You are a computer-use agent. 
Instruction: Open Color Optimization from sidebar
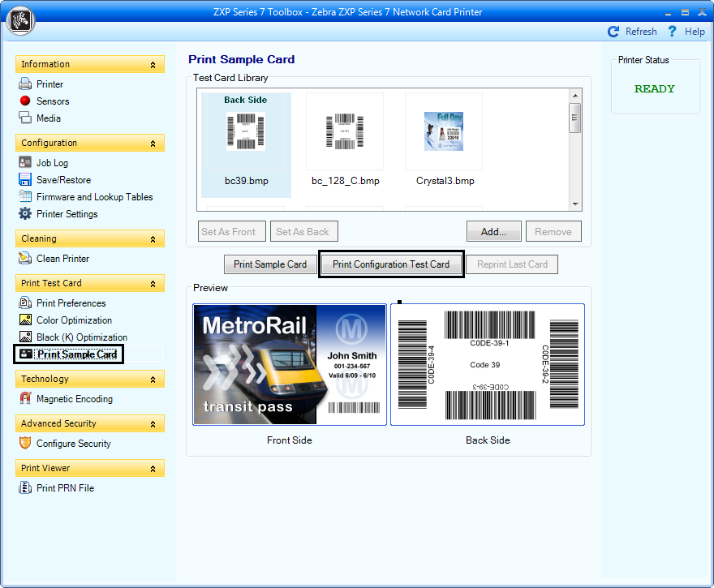point(74,320)
